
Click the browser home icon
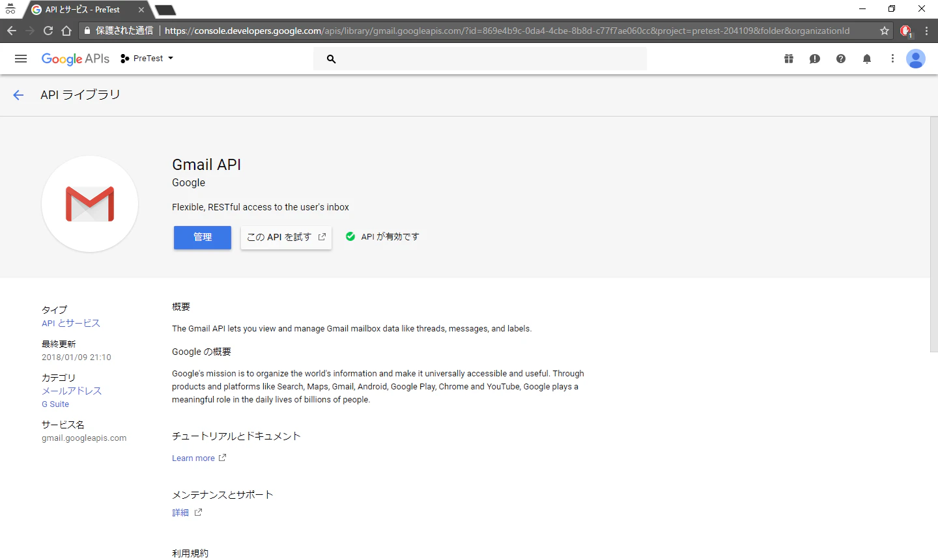(66, 31)
